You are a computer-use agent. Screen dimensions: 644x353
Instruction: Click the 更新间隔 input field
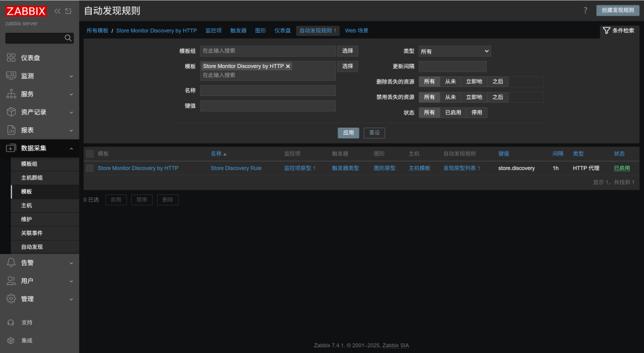[x=452, y=66]
